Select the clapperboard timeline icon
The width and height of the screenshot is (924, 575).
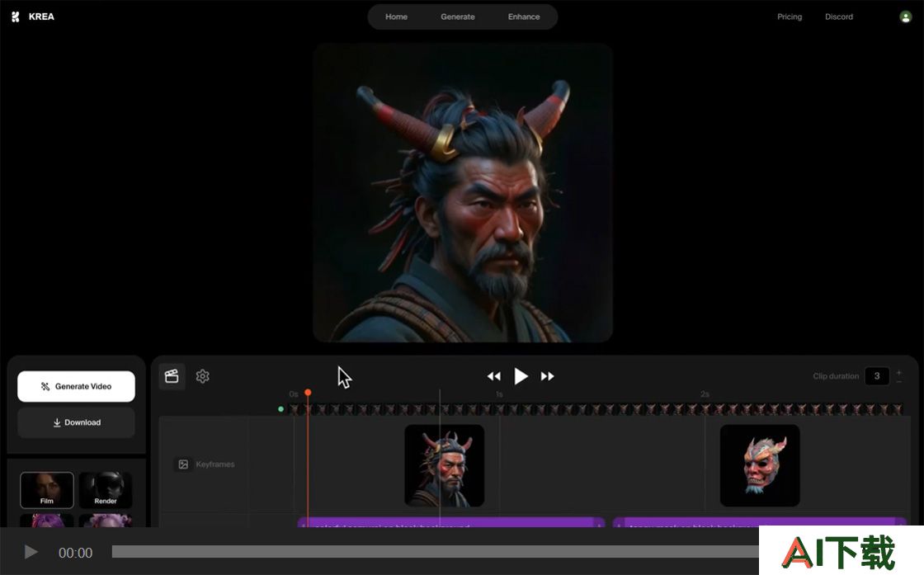coord(172,376)
